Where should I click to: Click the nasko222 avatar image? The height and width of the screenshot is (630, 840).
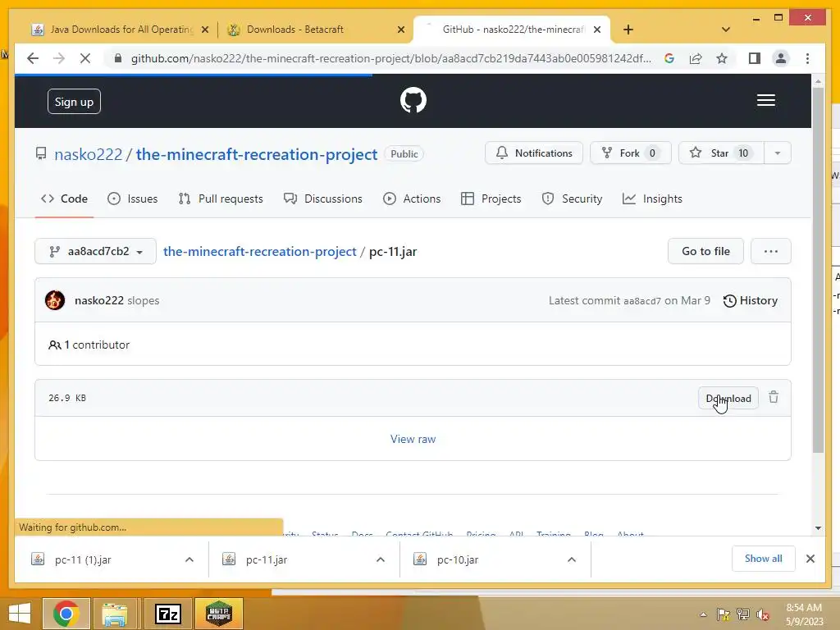point(55,300)
